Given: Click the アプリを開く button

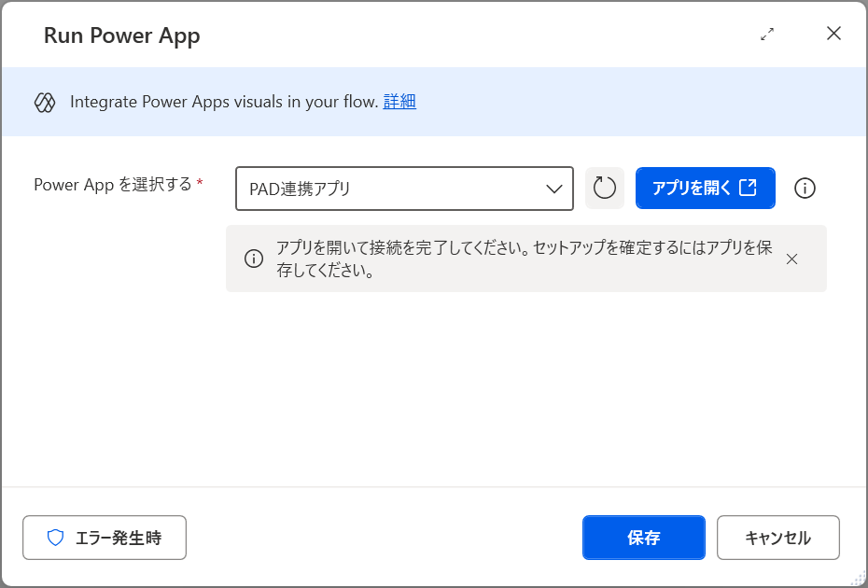Looking at the screenshot, I should click(x=706, y=189).
